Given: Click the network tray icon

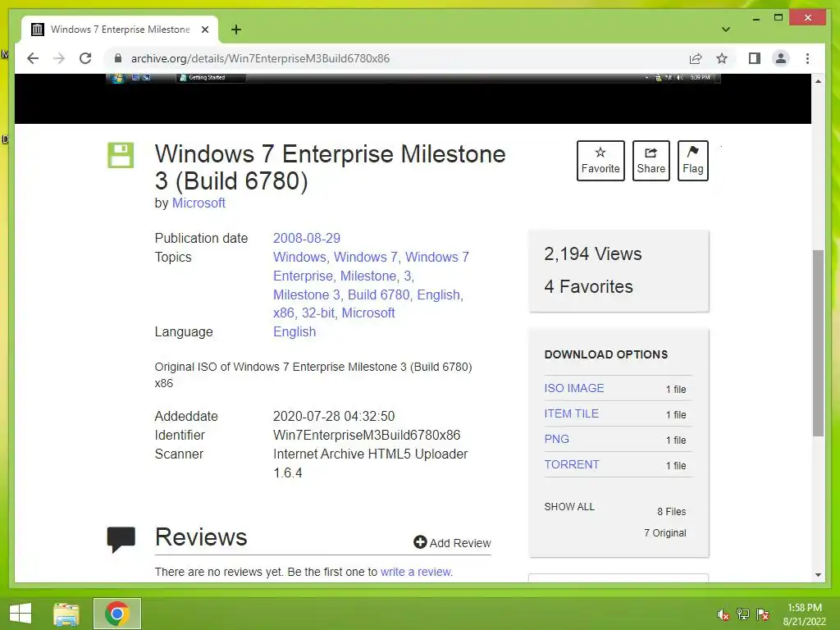Looking at the screenshot, I should pyautogui.click(x=742, y=614).
